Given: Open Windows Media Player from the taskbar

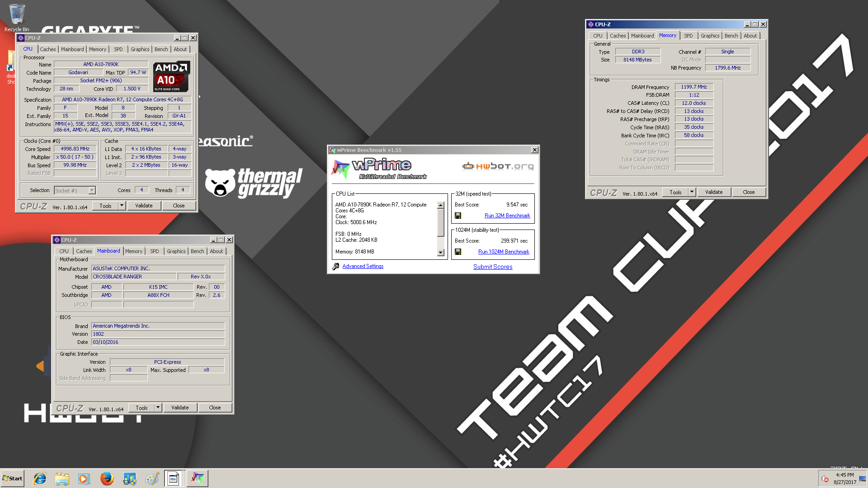Looking at the screenshot, I should click(84, 478).
